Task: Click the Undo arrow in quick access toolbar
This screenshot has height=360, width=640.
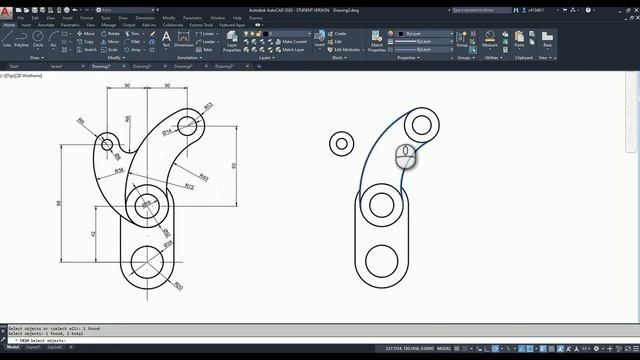Action: click(x=75, y=10)
